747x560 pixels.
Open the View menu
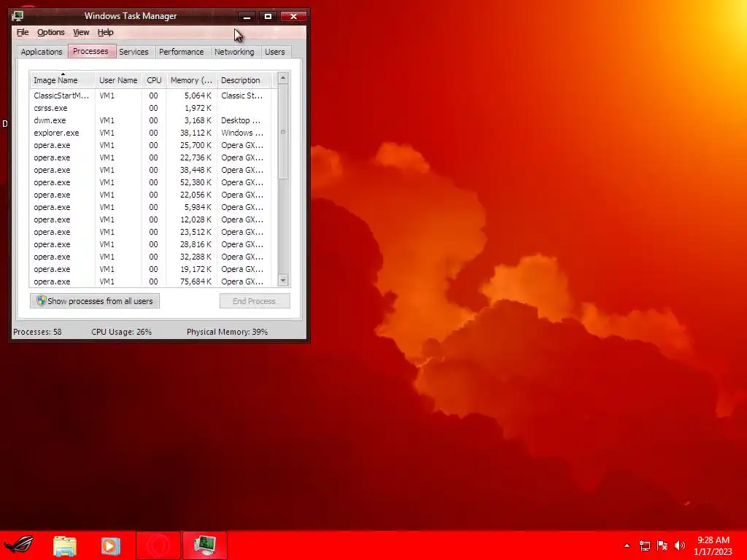[x=80, y=32]
